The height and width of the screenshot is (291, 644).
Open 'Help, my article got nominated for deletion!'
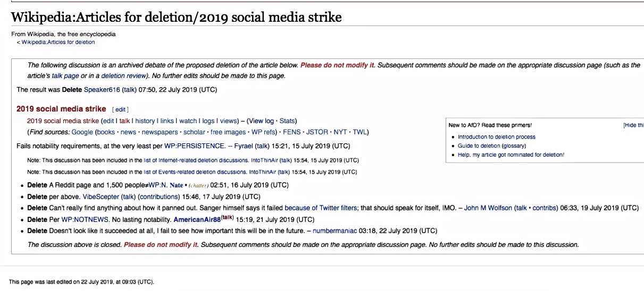click(x=511, y=155)
